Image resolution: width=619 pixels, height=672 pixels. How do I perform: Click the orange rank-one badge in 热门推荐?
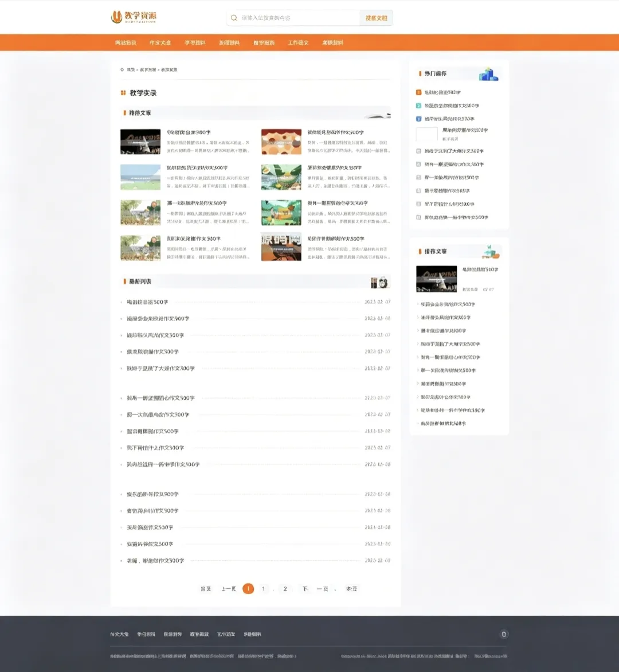(x=419, y=92)
